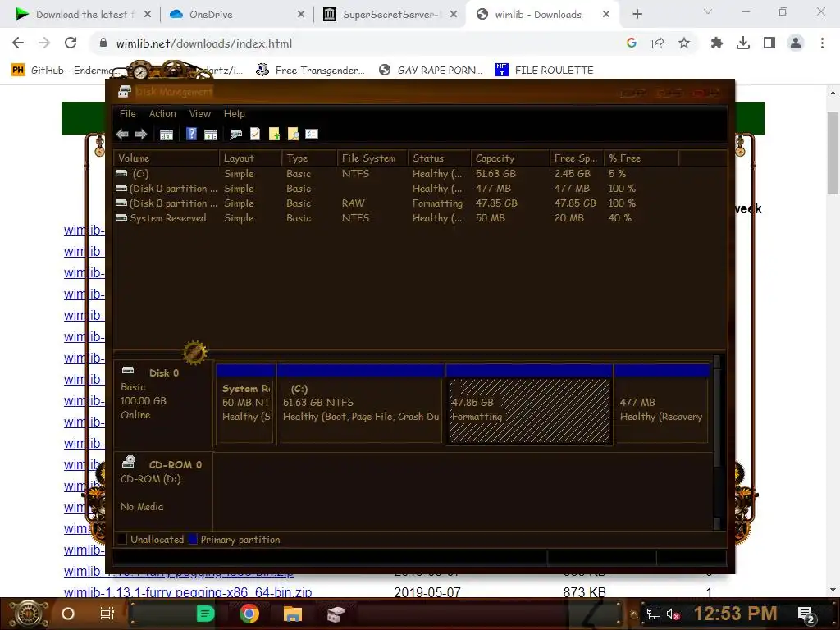Click the key-shaped toolbar icon in Disk Management
This screenshot has width=840, height=630.
tap(235, 134)
